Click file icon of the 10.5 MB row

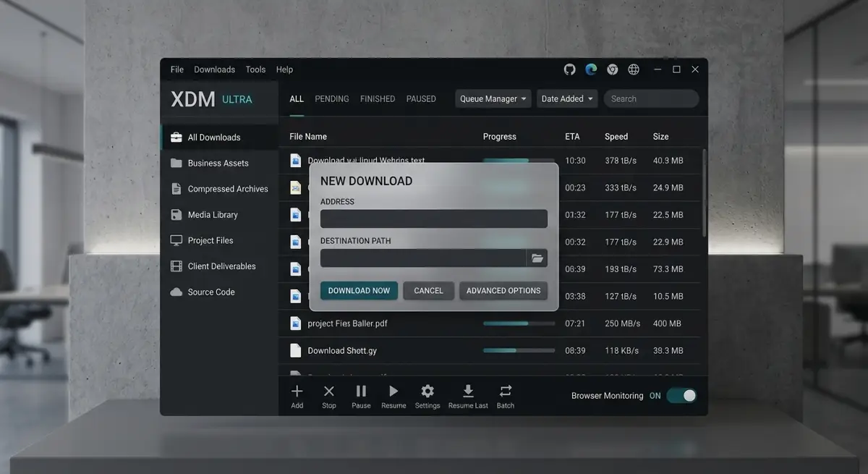pos(295,296)
